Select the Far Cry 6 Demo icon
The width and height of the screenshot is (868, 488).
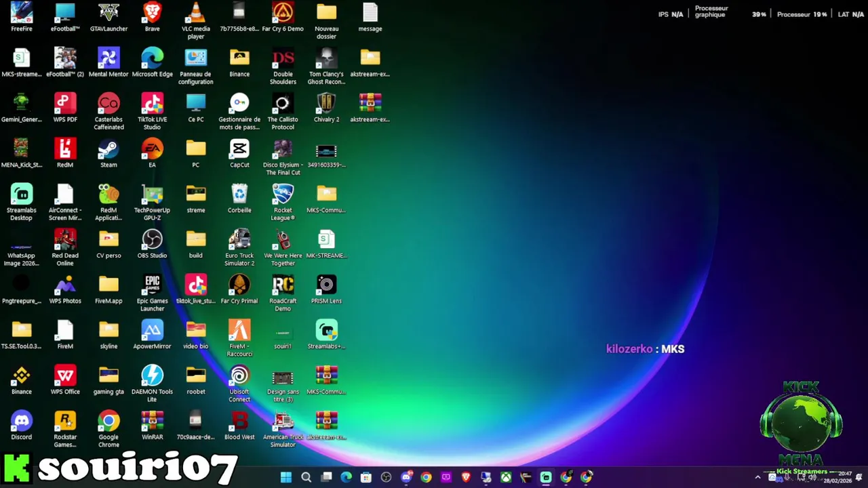tap(283, 18)
